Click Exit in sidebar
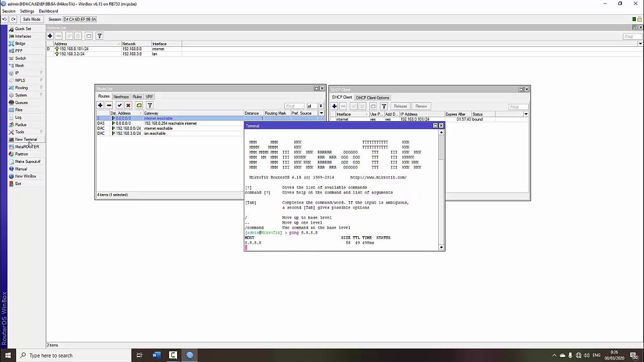644x362 pixels. click(x=18, y=184)
